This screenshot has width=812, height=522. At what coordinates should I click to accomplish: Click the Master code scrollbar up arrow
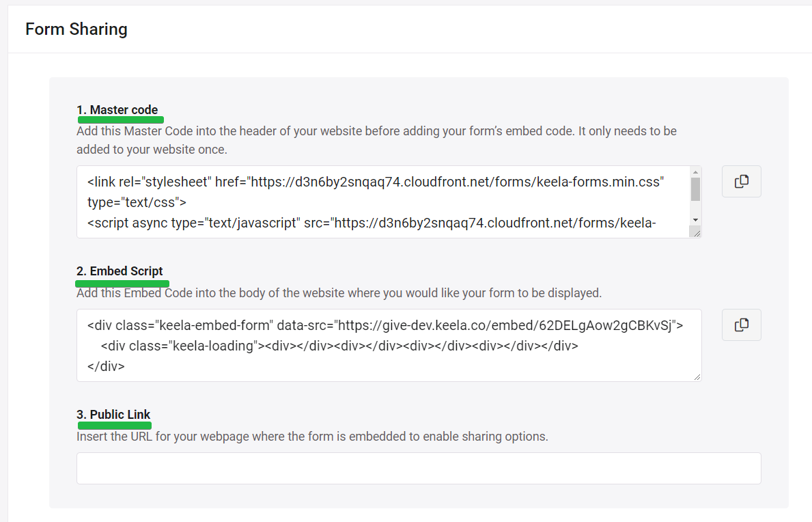695,172
